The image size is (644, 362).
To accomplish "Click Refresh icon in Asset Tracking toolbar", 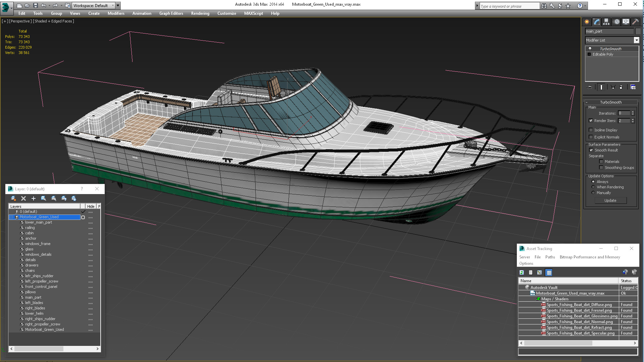I will [x=522, y=273].
